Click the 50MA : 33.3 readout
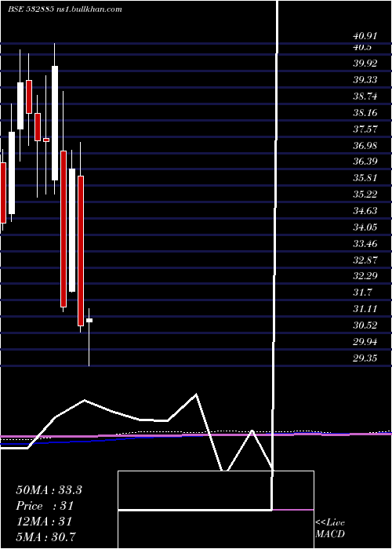The image size is (392, 549). click(x=49, y=490)
